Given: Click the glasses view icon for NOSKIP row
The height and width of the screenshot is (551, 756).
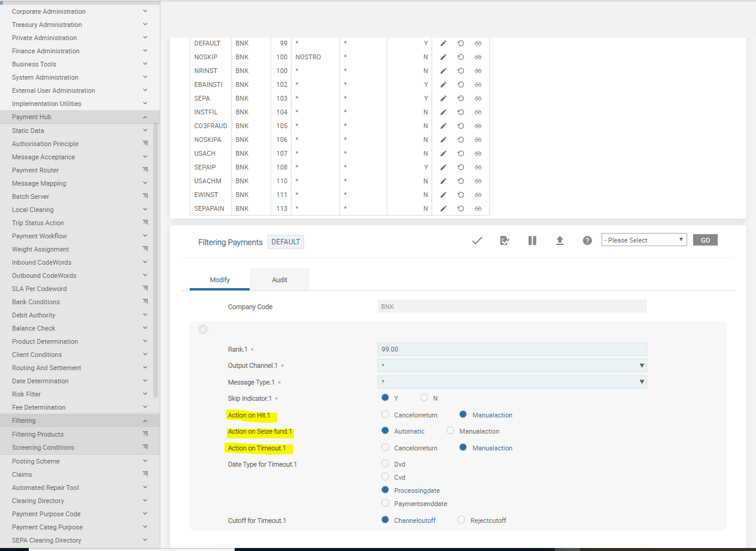Looking at the screenshot, I should [x=478, y=57].
